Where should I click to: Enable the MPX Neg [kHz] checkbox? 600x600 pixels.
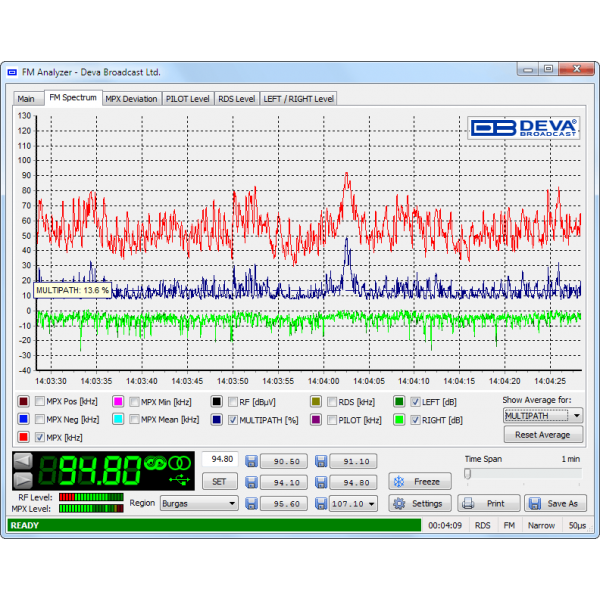click(39, 419)
